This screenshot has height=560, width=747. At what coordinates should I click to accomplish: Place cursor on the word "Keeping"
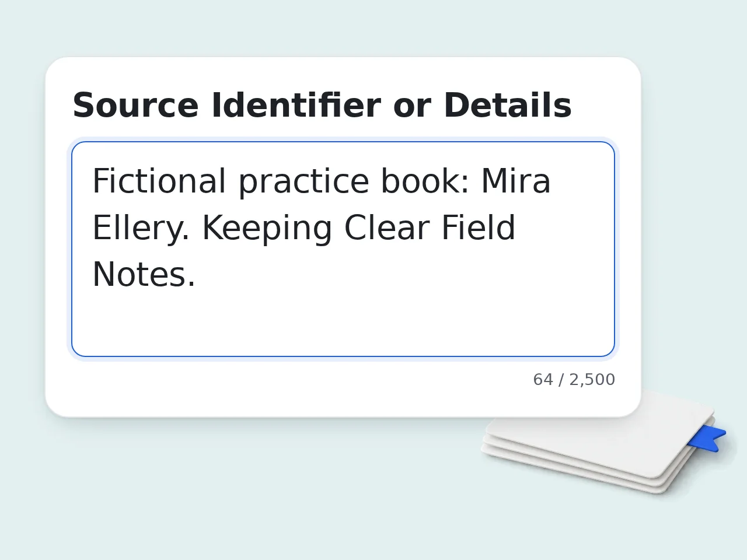pyautogui.click(x=267, y=228)
